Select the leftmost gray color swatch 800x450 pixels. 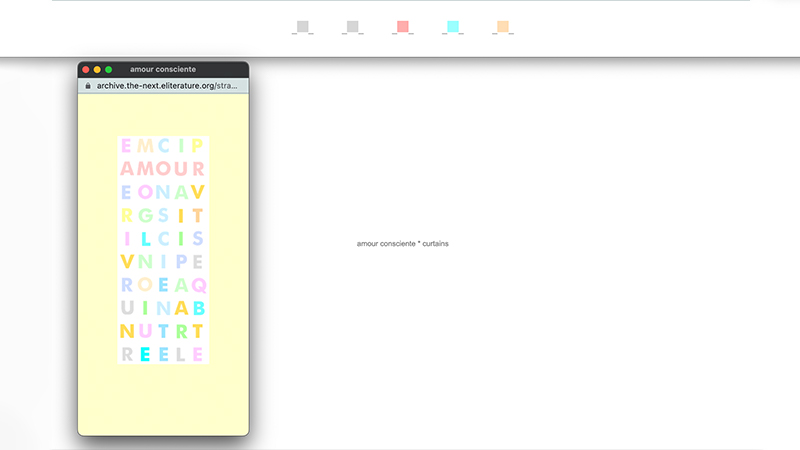tap(303, 27)
